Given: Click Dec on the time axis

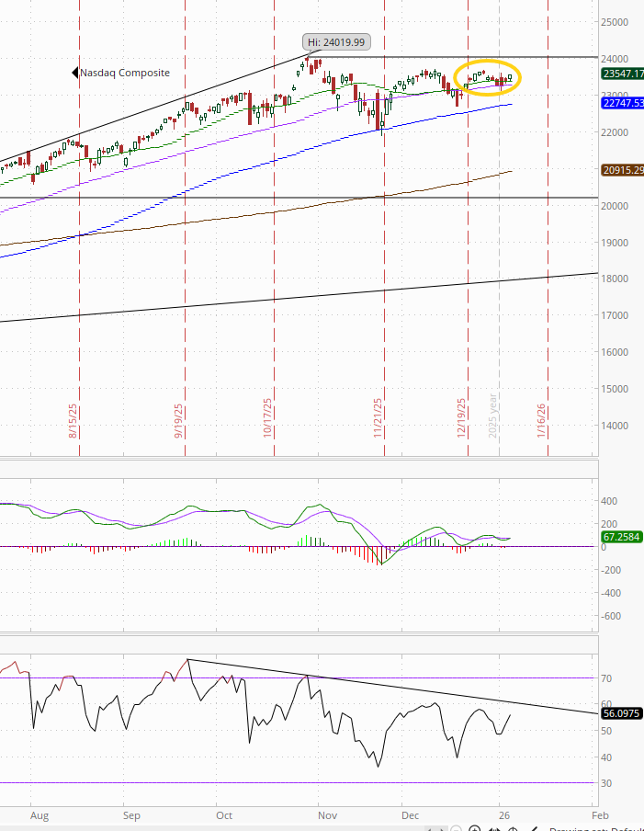Looking at the screenshot, I should [410, 815].
